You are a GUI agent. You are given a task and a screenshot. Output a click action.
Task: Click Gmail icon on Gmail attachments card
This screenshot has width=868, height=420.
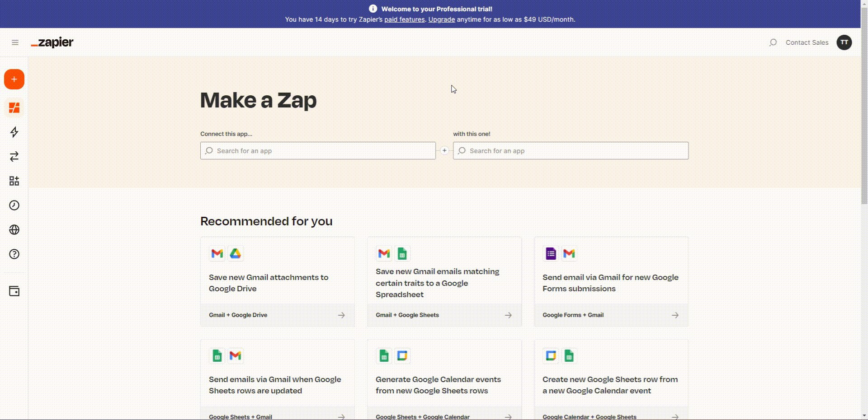pos(217,254)
